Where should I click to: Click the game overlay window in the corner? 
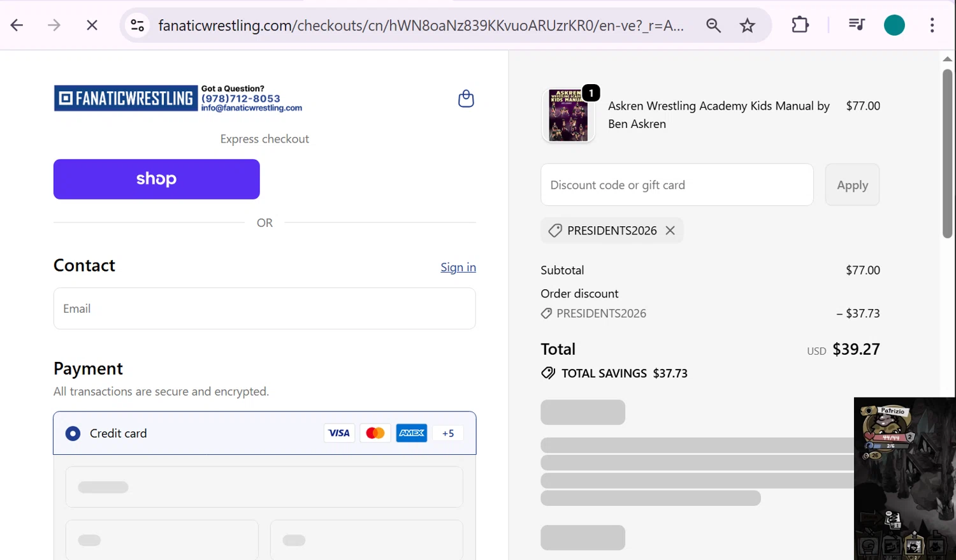(904, 478)
